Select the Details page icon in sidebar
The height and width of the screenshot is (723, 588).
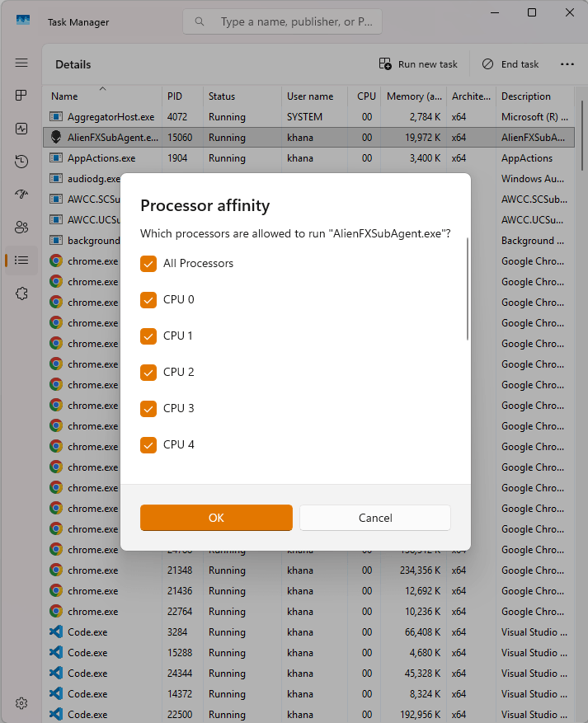(x=21, y=260)
